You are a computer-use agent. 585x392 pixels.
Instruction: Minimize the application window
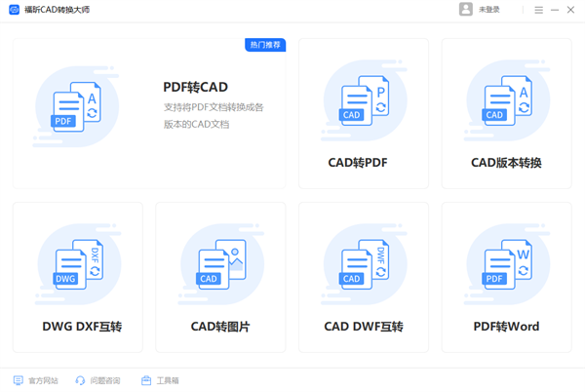[x=555, y=10]
